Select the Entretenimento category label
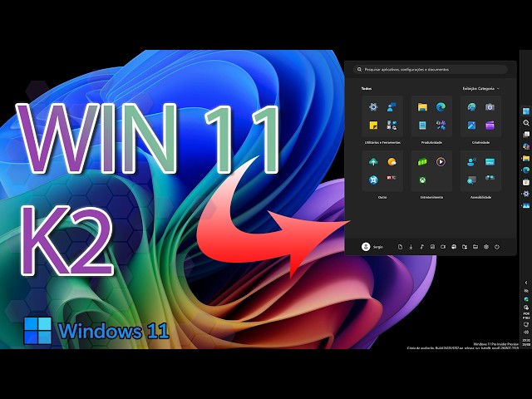Viewport: 532px width, 399px height. 431,198
